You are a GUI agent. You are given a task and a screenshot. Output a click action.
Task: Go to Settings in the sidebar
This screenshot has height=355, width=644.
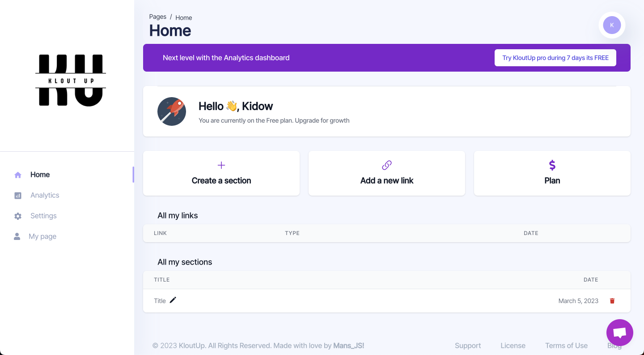[x=43, y=216]
